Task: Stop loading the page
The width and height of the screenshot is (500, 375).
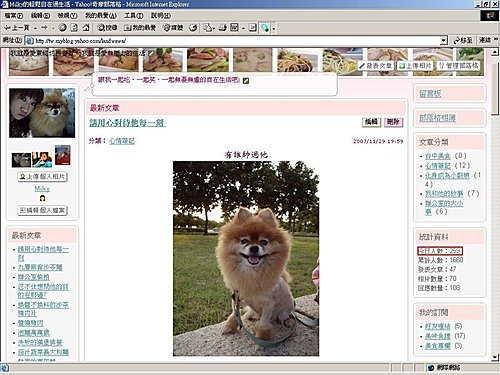Action: point(62,28)
